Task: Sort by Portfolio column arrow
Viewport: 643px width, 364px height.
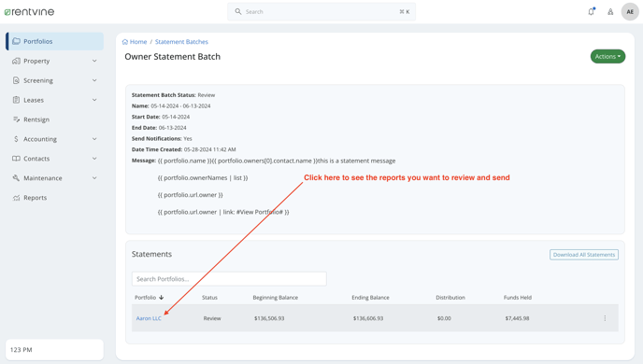Action: click(x=161, y=297)
